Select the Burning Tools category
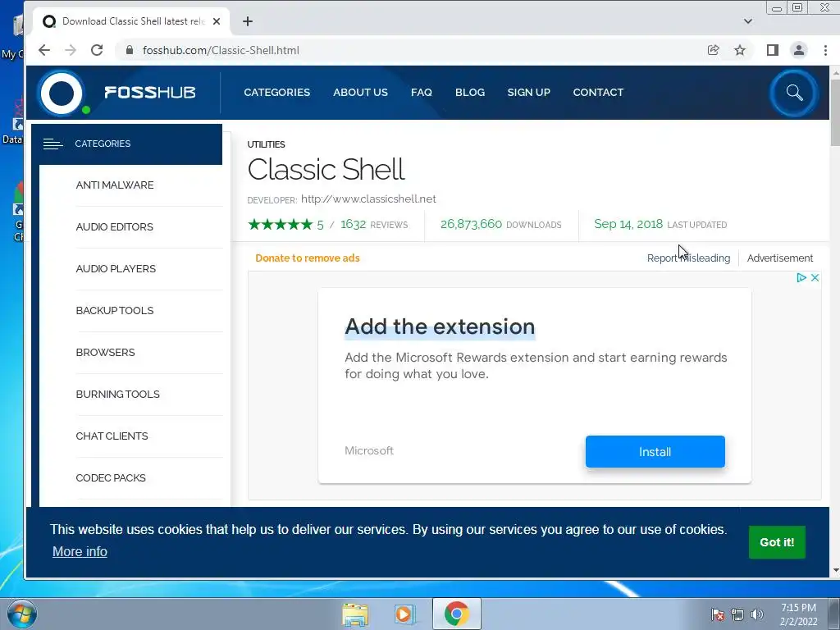Viewport: 840px width, 630px height. pyautogui.click(x=118, y=394)
